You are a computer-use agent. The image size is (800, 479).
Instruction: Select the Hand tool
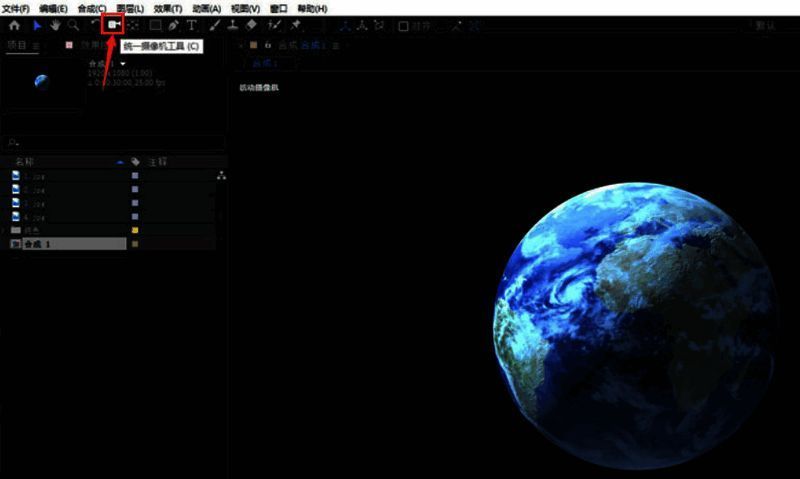[x=56, y=25]
